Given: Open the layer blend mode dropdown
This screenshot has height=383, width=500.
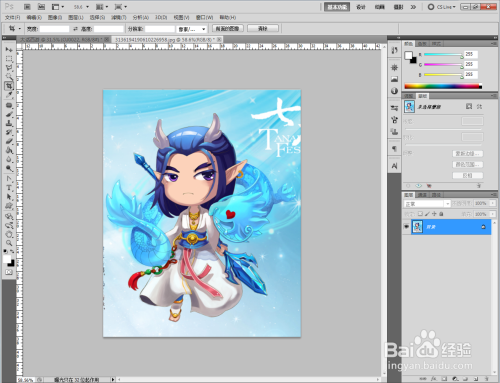Looking at the screenshot, I should (x=427, y=203).
